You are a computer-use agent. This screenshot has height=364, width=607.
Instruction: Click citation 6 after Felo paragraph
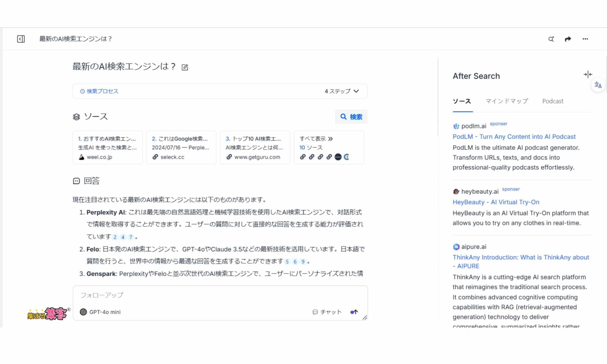tap(295, 262)
